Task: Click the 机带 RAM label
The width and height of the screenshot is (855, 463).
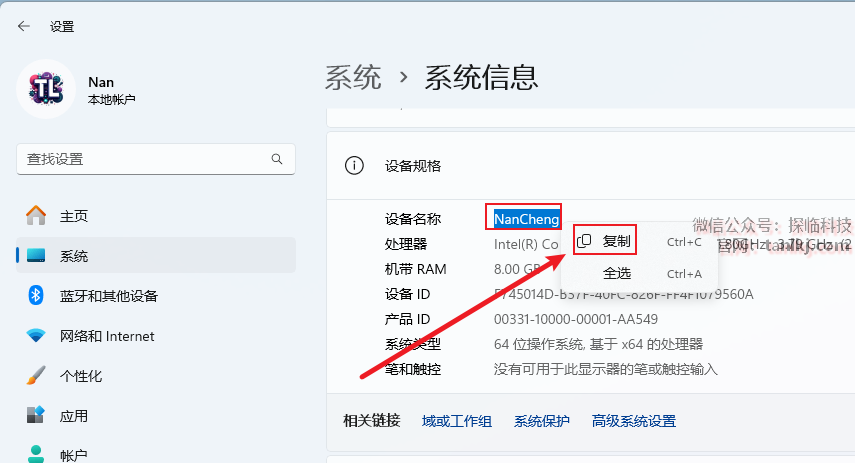Action: [x=416, y=269]
